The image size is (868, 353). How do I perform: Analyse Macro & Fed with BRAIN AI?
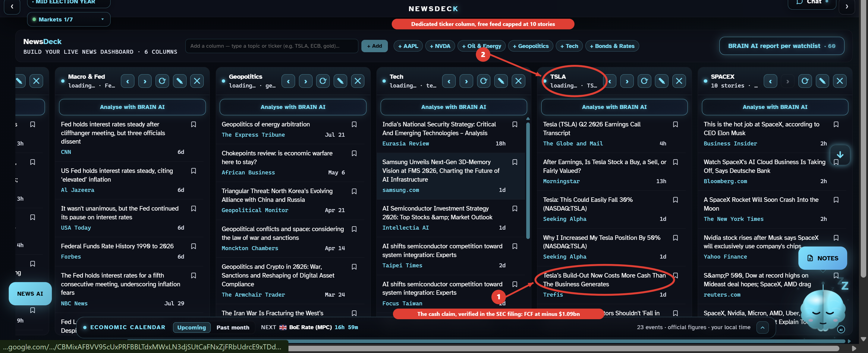point(132,107)
